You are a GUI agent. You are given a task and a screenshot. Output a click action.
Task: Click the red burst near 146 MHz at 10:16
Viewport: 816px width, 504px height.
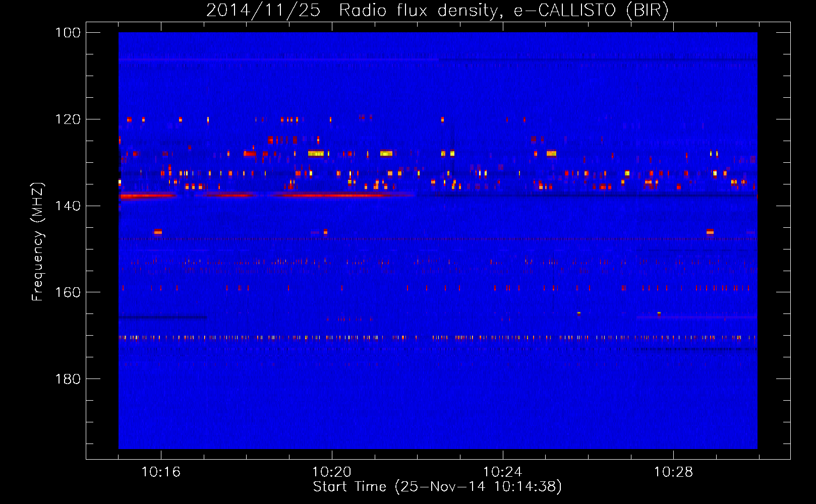(x=158, y=232)
